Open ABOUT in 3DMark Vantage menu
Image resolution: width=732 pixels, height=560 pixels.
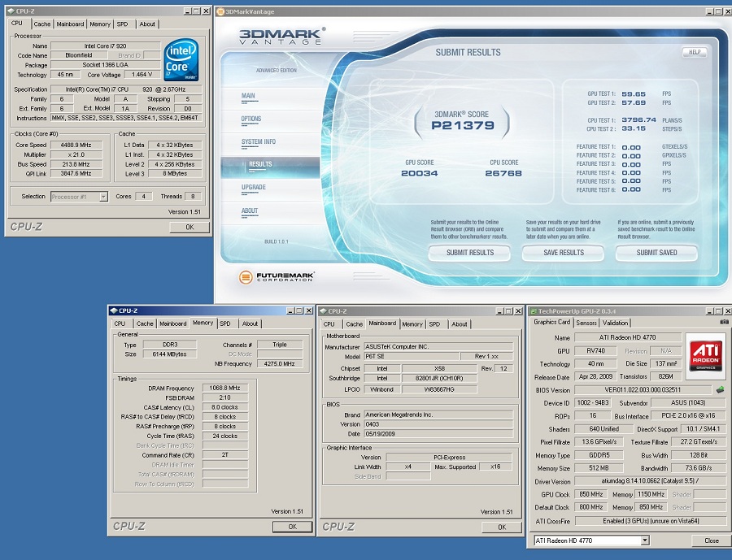pos(250,211)
